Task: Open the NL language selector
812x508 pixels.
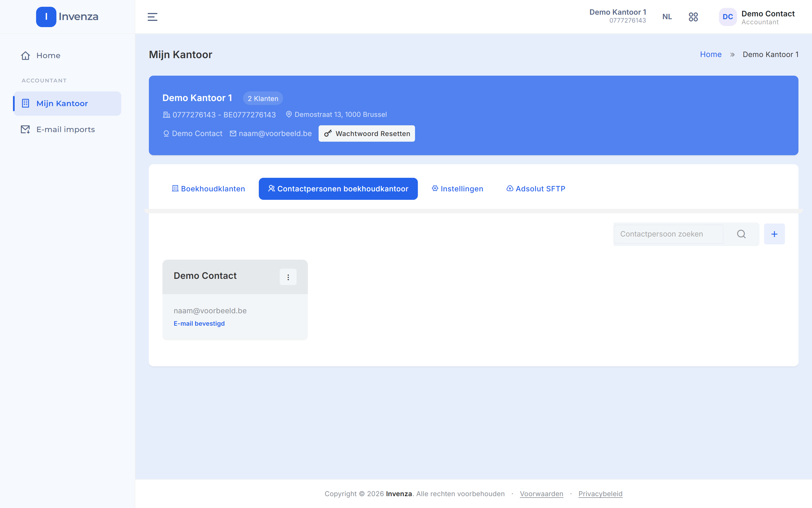Action: [x=667, y=17]
